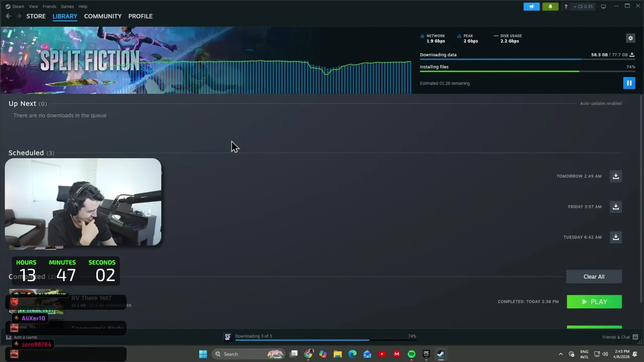
Task: Click the TUESDAY 6:42 AM schedule text
Action: pos(583,237)
